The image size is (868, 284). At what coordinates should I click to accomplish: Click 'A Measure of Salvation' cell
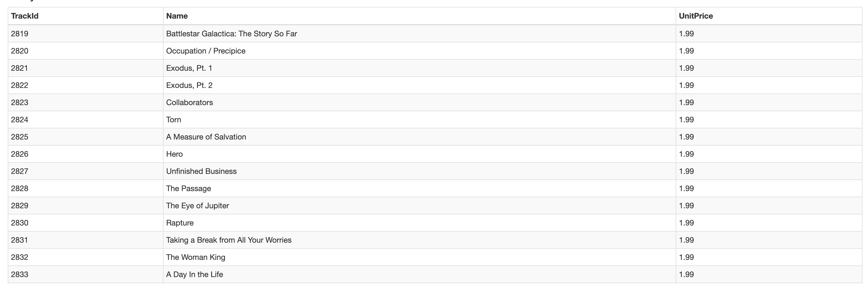pos(206,137)
